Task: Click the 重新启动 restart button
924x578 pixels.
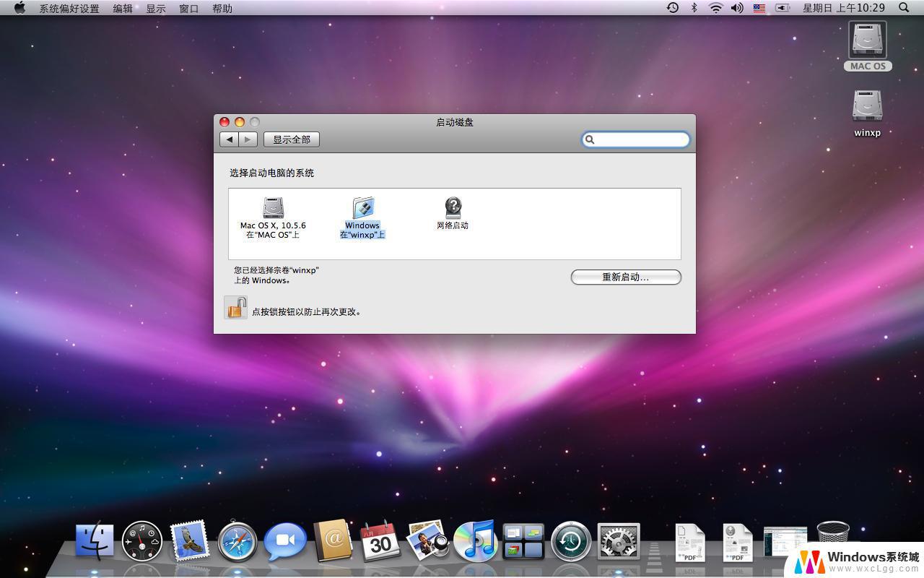Action: (626, 277)
